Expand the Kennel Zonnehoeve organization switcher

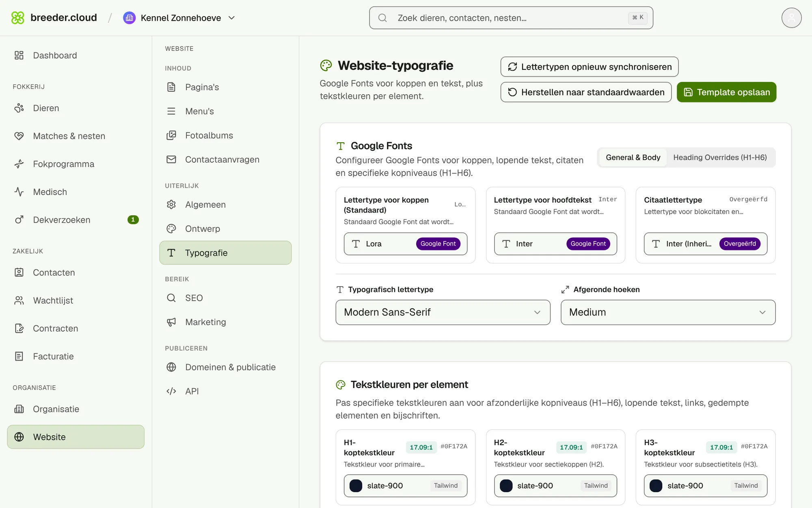click(179, 18)
